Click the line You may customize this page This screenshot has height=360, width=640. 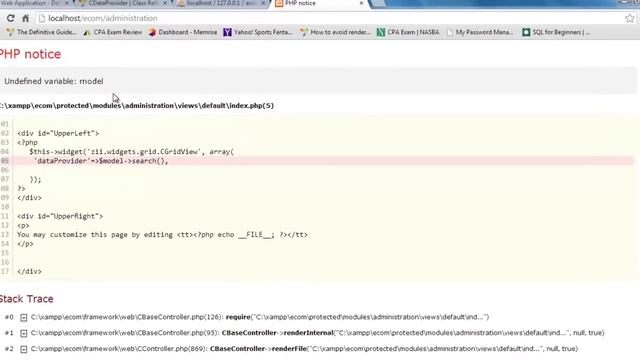click(x=162, y=235)
